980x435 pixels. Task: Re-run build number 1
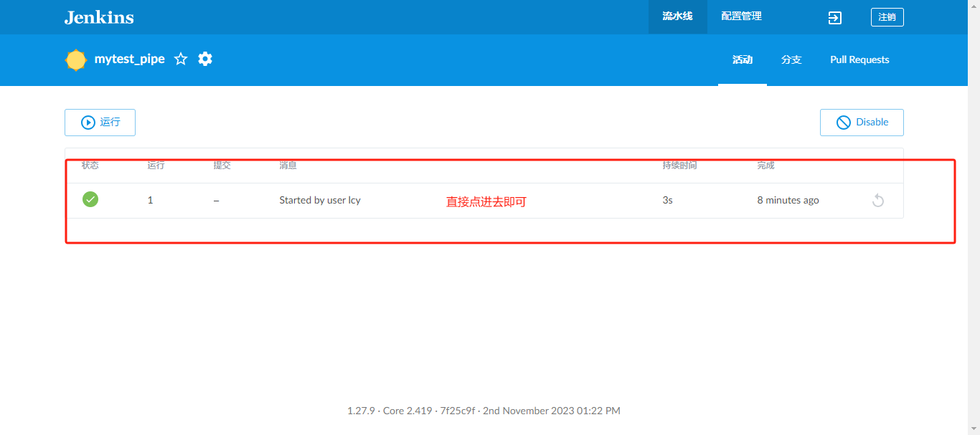pyautogui.click(x=877, y=199)
